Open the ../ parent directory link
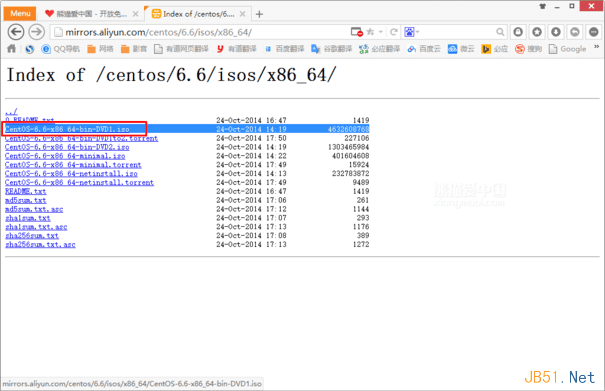 pos(11,112)
